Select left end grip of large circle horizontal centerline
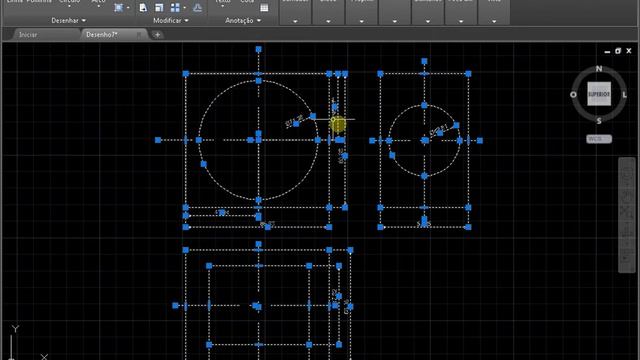The height and width of the screenshot is (360, 640). click(x=158, y=140)
